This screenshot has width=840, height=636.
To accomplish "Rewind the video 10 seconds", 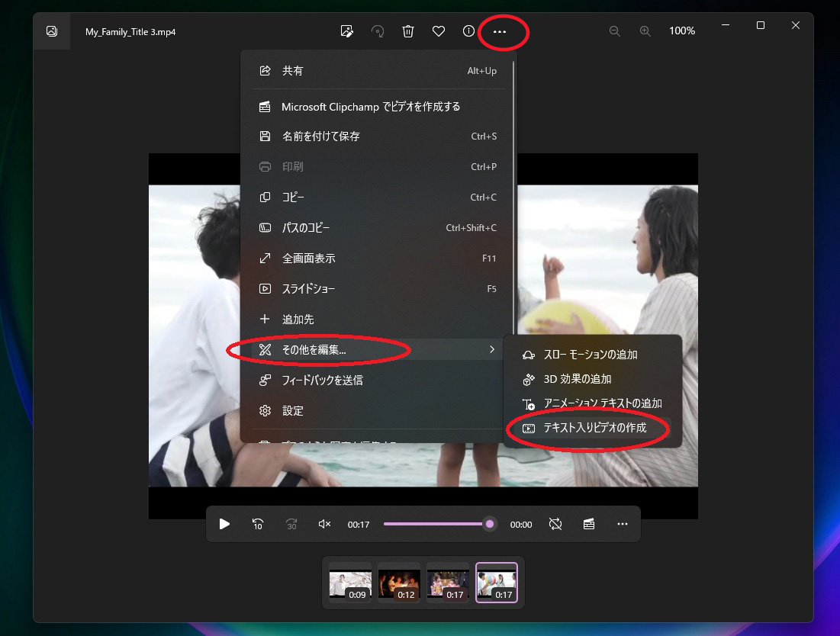I will (258, 524).
